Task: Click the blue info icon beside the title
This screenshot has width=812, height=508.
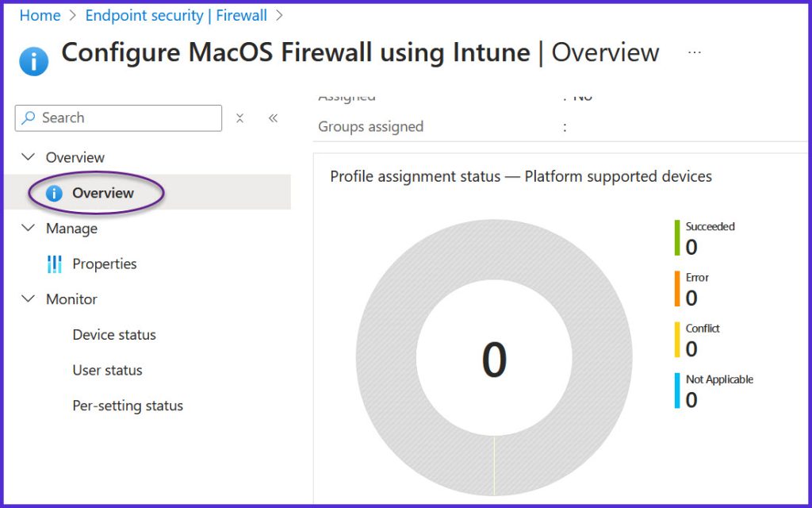Action: (x=33, y=61)
